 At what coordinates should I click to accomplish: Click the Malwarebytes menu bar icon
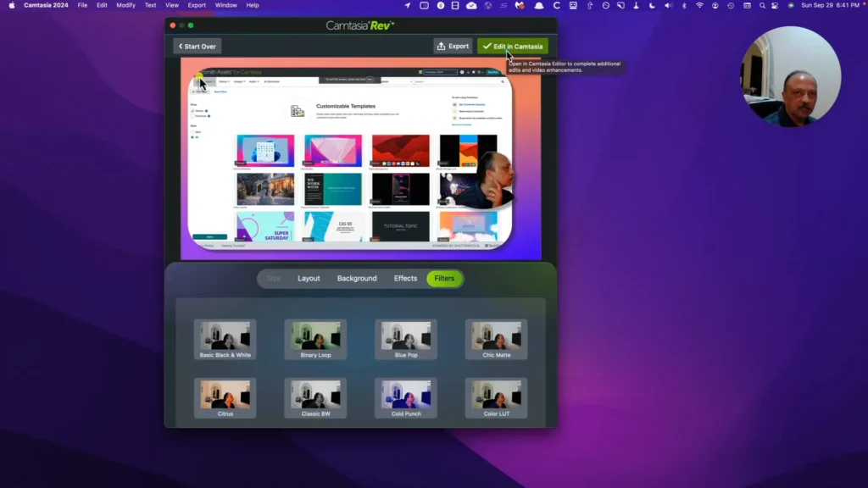(x=520, y=6)
